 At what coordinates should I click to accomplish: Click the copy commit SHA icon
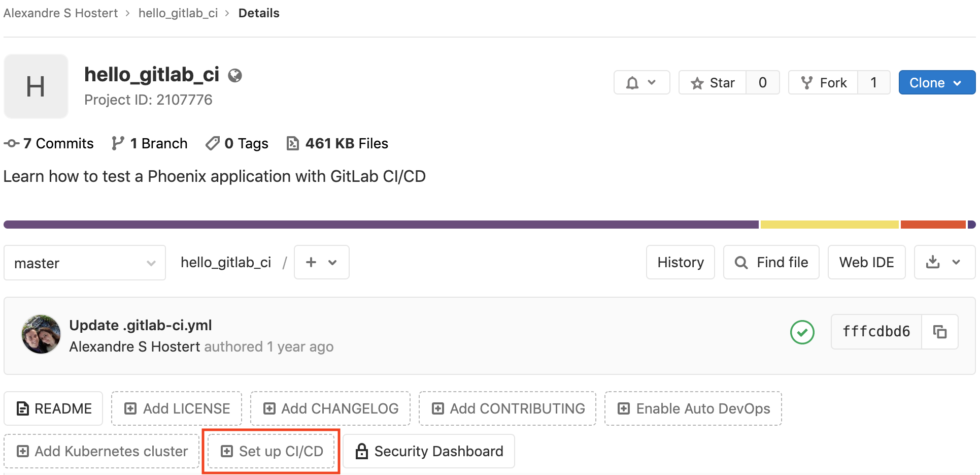tap(940, 332)
